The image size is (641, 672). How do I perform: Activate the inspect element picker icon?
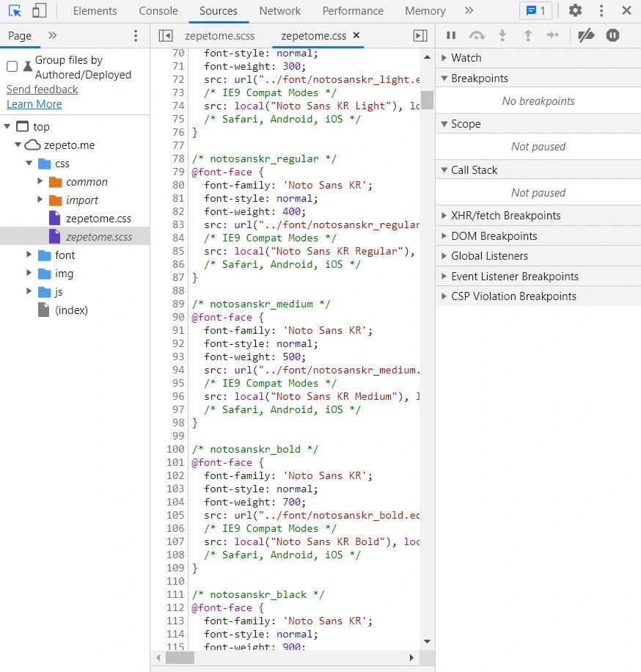[x=15, y=11]
